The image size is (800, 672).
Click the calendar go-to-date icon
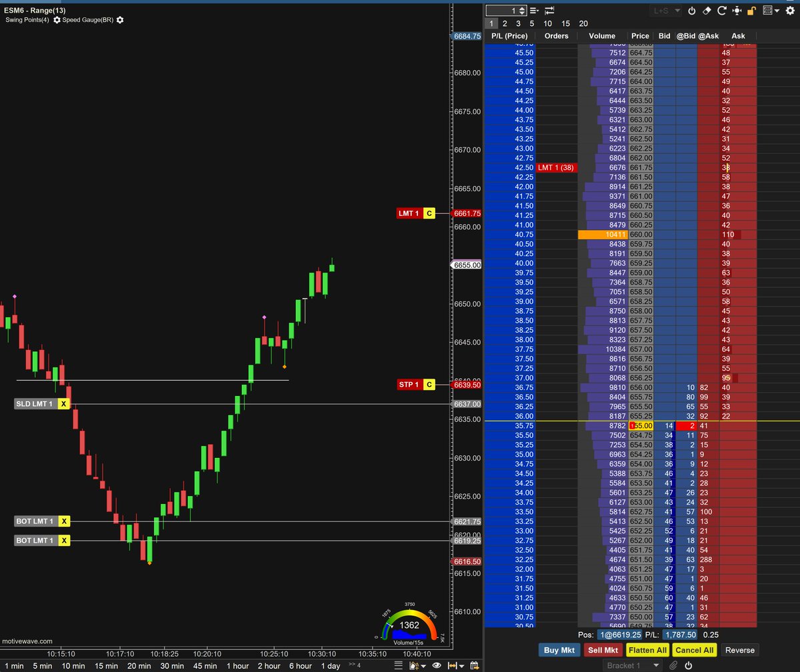(475, 665)
